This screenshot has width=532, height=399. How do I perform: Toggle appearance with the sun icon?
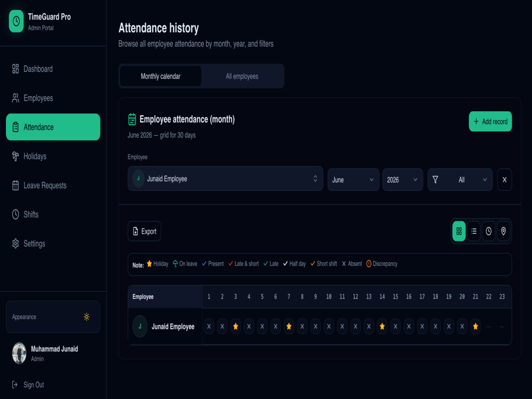[x=87, y=317]
